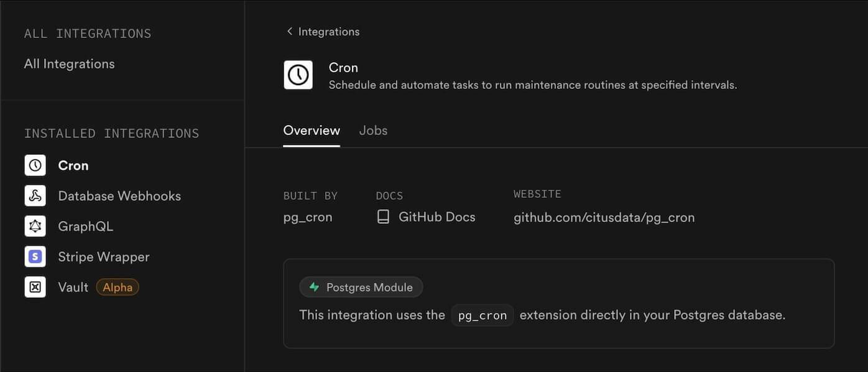Click the Alpha badge next to Vault
This screenshot has height=372, width=868.
pyautogui.click(x=117, y=287)
